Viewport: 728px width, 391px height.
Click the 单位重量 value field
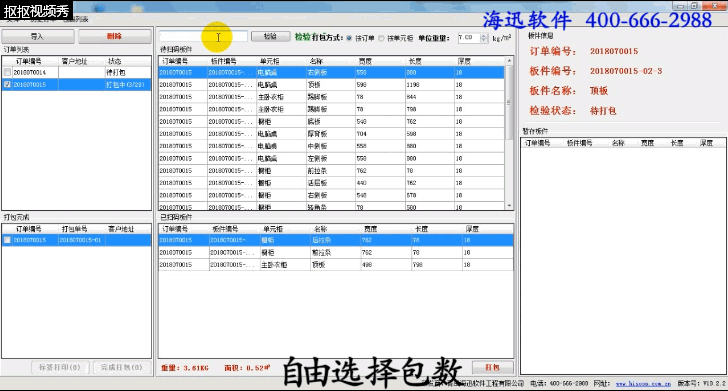[469, 38]
